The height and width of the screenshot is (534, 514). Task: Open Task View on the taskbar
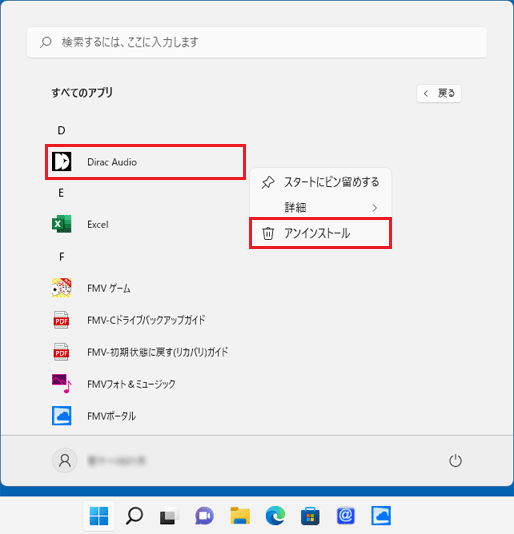point(169,516)
